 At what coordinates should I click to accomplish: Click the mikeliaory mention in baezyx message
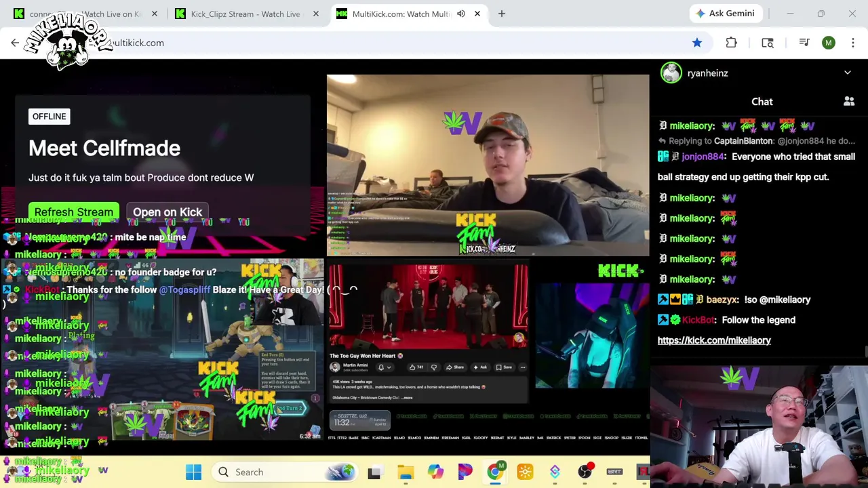[x=785, y=300]
